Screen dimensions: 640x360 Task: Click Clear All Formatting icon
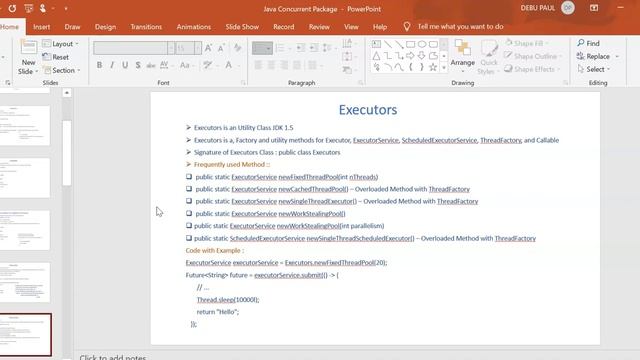[238, 48]
